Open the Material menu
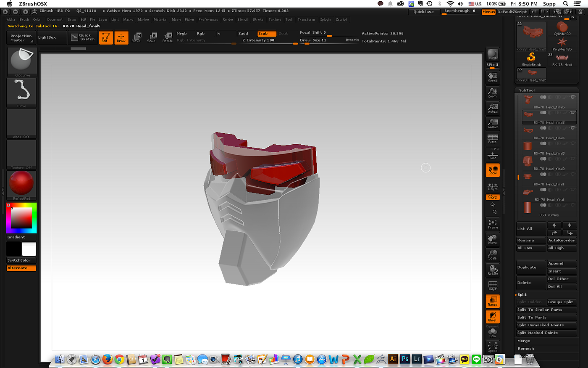588x368 pixels. [x=160, y=19]
